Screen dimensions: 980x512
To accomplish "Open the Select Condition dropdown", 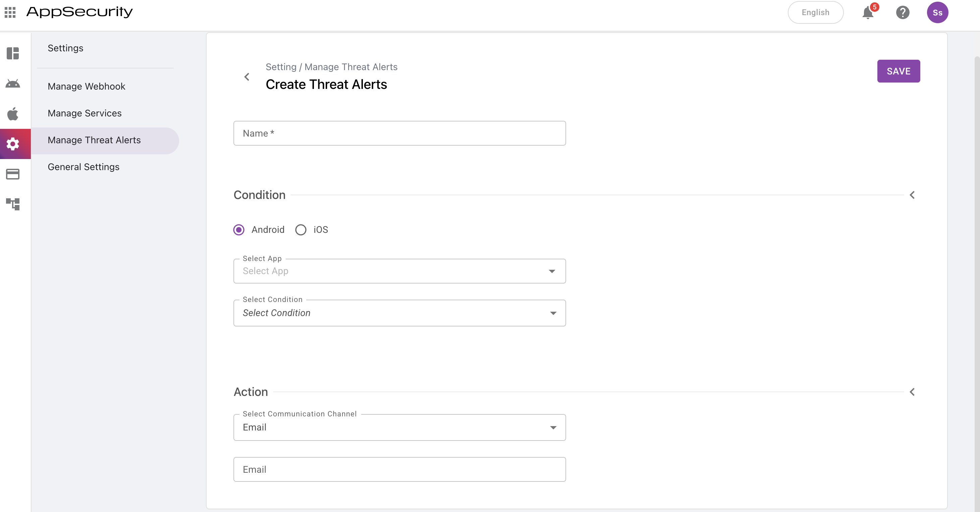I will [x=399, y=313].
